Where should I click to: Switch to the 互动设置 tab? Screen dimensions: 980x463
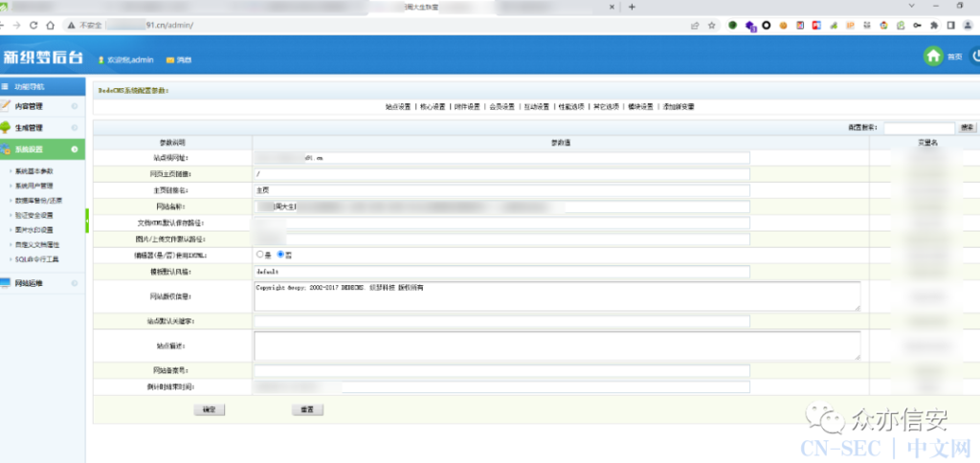(x=536, y=107)
